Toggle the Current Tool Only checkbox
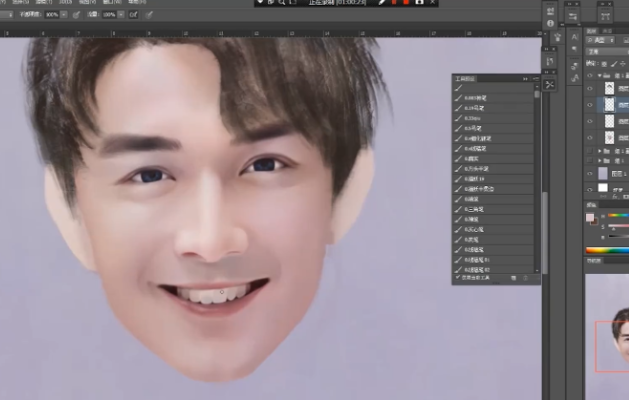This screenshot has width=629, height=400. [457, 278]
